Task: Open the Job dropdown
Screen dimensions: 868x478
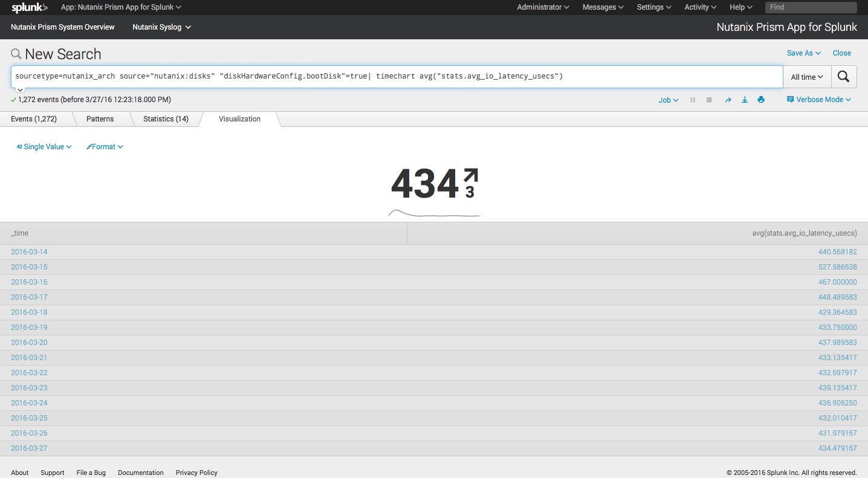Action: 668,100
